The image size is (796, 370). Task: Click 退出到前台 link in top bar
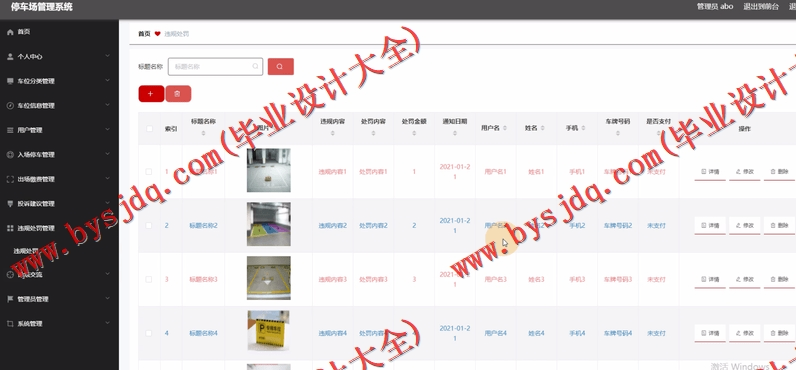click(x=761, y=7)
